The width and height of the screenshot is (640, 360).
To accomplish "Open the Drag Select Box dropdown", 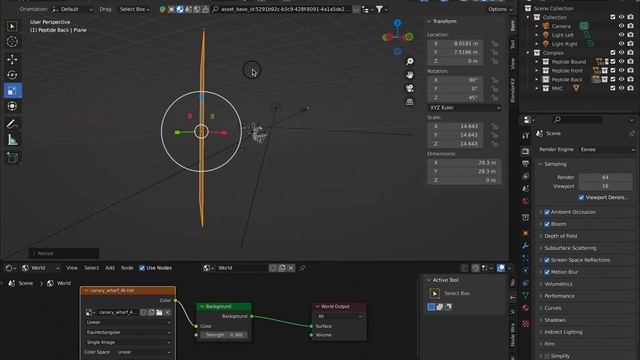I will click(x=134, y=9).
